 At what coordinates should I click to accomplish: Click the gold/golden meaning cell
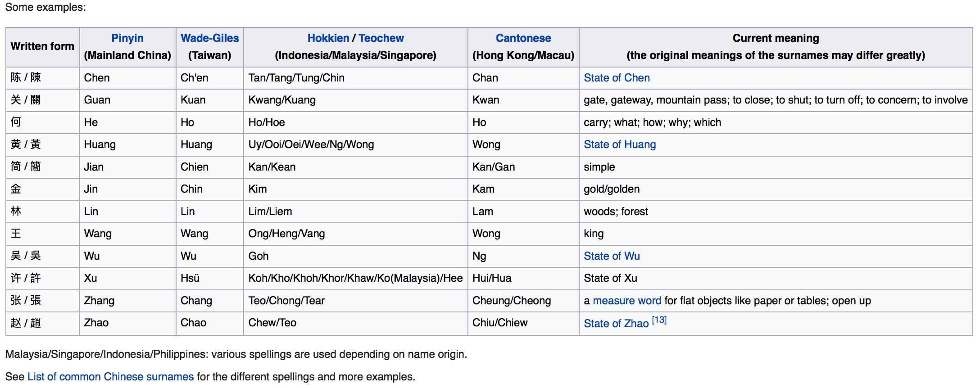point(612,189)
